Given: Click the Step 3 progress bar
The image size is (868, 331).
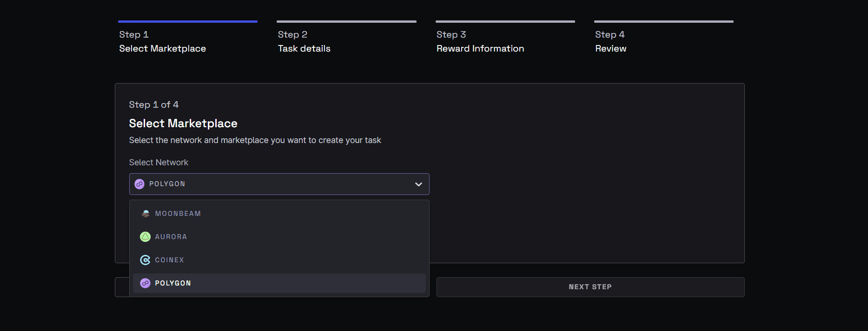Looking at the screenshot, I should (505, 21).
